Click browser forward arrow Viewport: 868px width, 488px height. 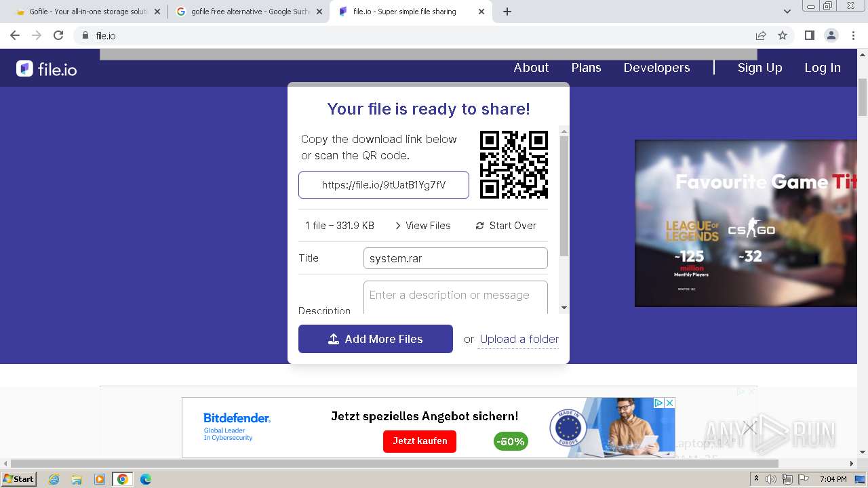[37, 35]
